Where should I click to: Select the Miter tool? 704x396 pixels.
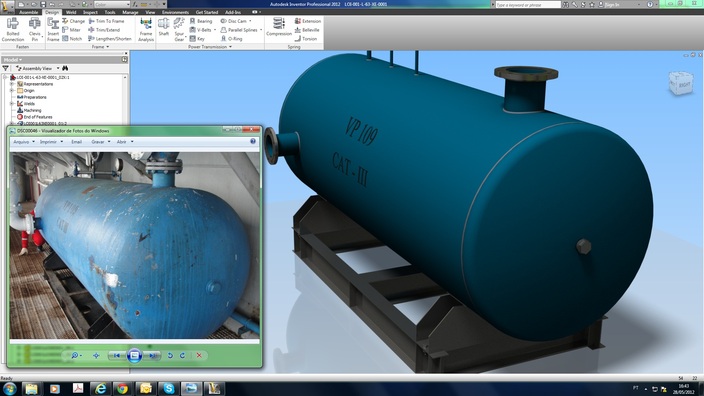point(71,30)
